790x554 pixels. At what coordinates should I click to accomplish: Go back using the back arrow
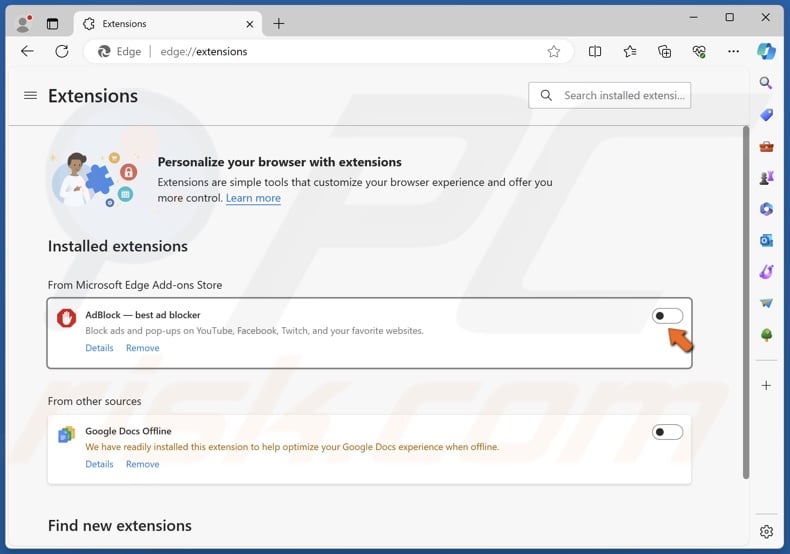28,51
